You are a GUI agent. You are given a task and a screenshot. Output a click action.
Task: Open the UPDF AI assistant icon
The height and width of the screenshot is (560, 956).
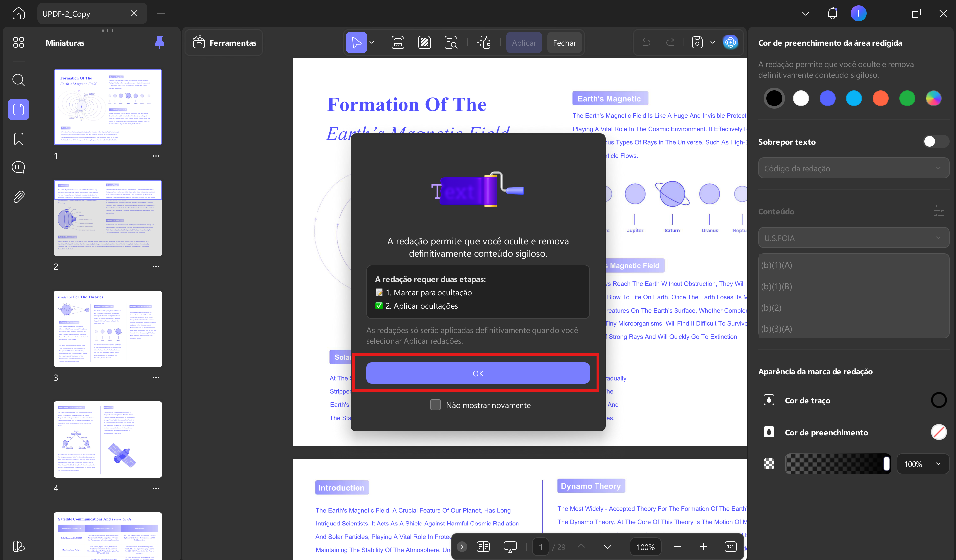pyautogui.click(x=730, y=42)
